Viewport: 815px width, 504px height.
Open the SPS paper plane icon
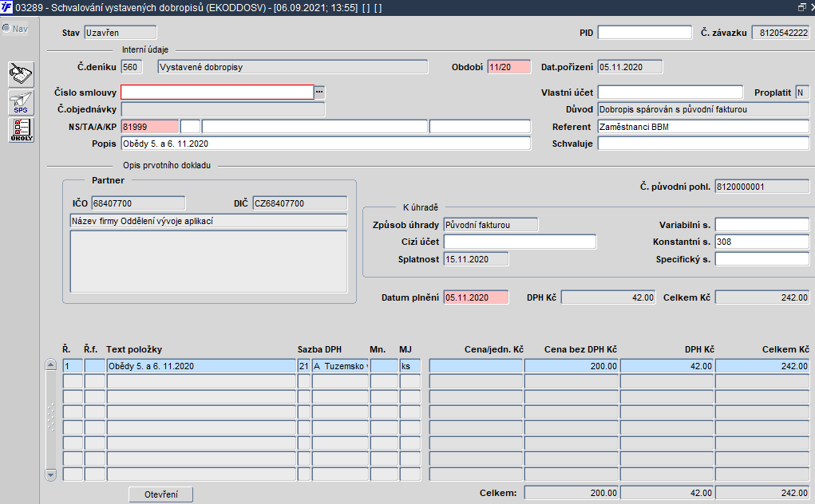coord(21,102)
